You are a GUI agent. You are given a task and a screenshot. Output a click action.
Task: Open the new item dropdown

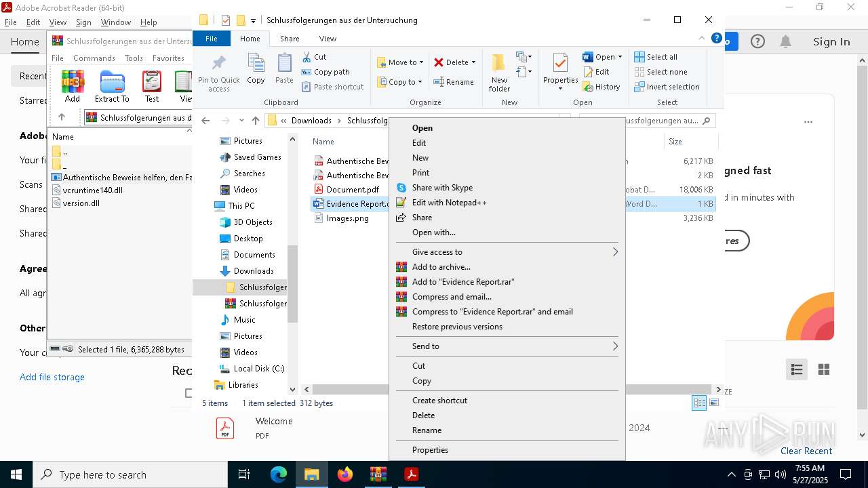(x=524, y=57)
